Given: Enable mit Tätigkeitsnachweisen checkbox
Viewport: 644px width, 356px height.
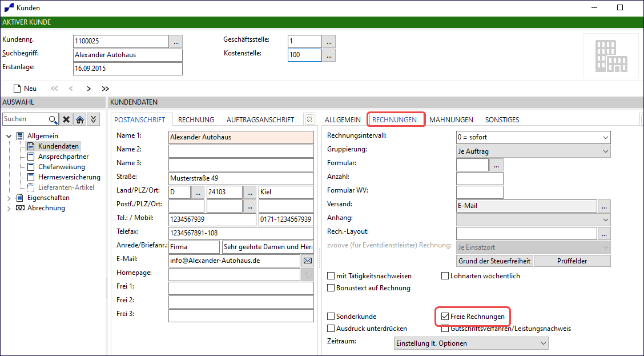Looking at the screenshot, I should (x=331, y=276).
